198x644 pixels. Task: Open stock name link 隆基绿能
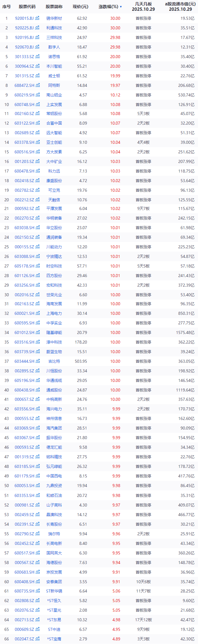tap(54, 332)
